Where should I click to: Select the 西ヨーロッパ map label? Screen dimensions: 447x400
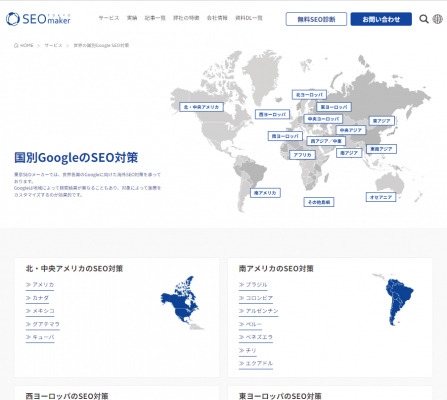tap(272, 114)
